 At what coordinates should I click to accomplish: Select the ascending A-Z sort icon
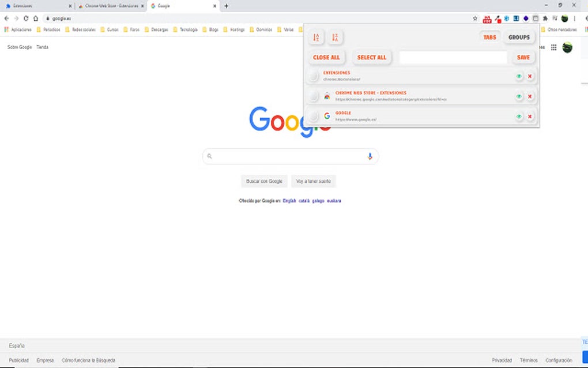click(x=316, y=37)
